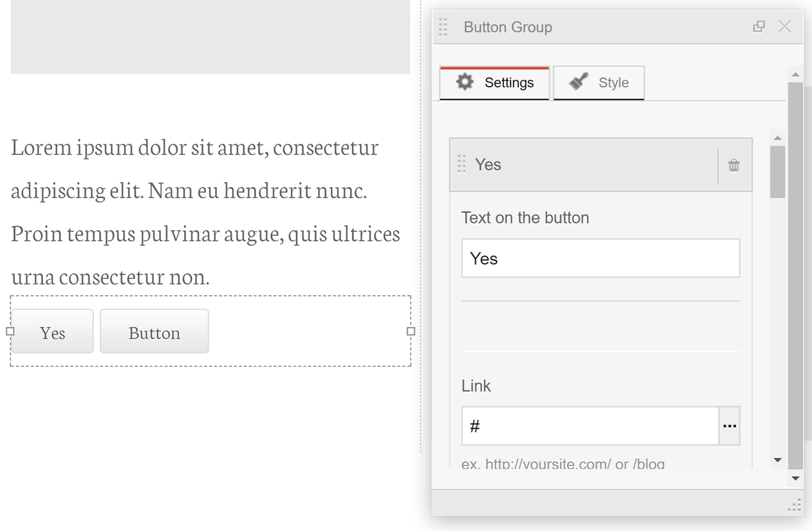Image resolution: width=812 pixels, height=531 pixels.
Task: Click the right resize handle of button group
Action: click(411, 331)
